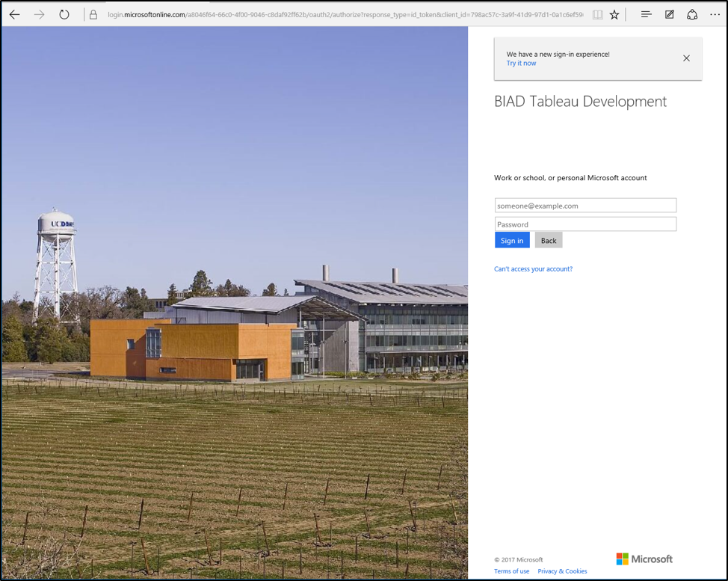Viewport: 728px width, 581px height.
Task: Open Make a Web Note tool
Action: tap(670, 14)
